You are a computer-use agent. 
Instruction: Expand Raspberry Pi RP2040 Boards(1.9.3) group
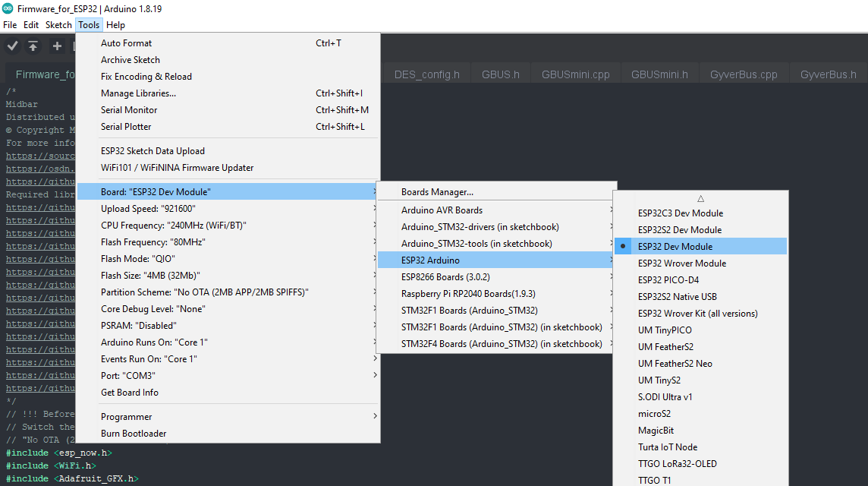pyautogui.click(x=496, y=293)
